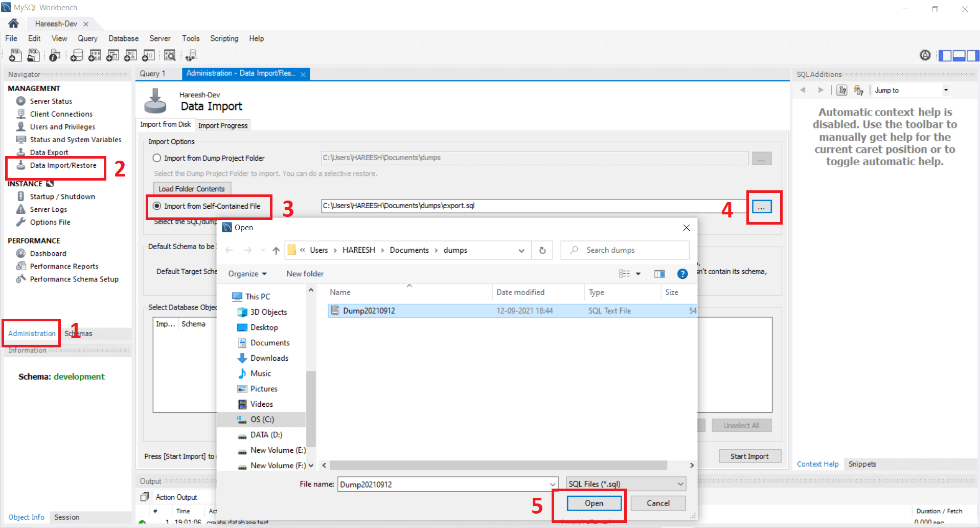Select the Import from Dump Project Folder option
The width and height of the screenshot is (980, 528).
(157, 158)
